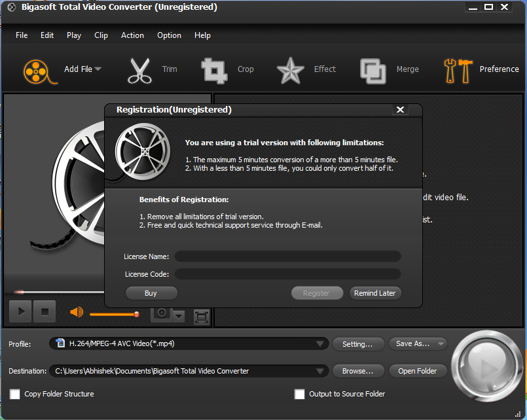The image size is (527, 420).
Task: Click the orange volume slider
Action: (x=115, y=315)
